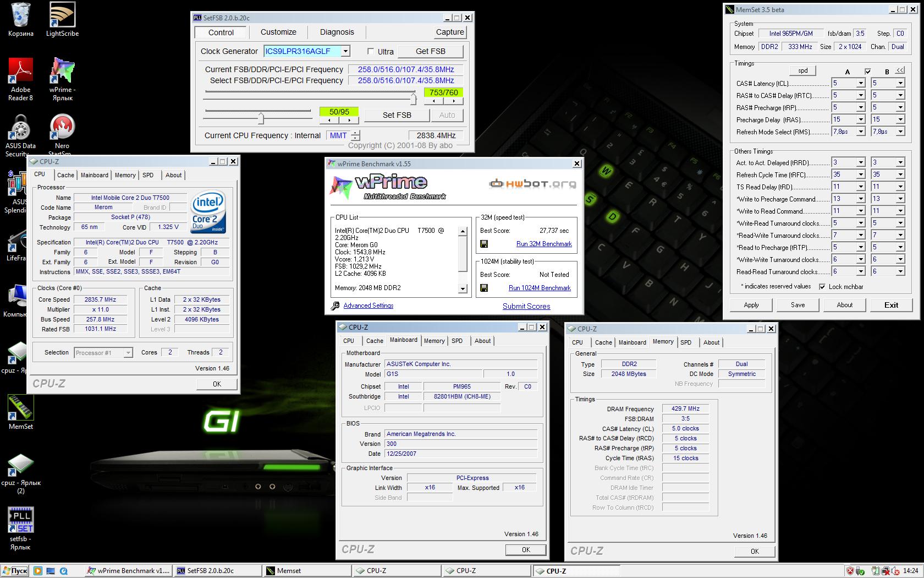Click the spd button in MemSet timings
The height and width of the screenshot is (578, 924).
(x=803, y=70)
